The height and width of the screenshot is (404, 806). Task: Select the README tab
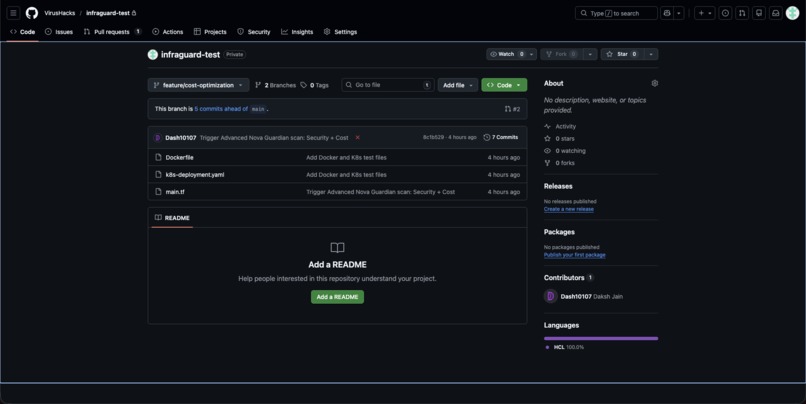coord(172,218)
